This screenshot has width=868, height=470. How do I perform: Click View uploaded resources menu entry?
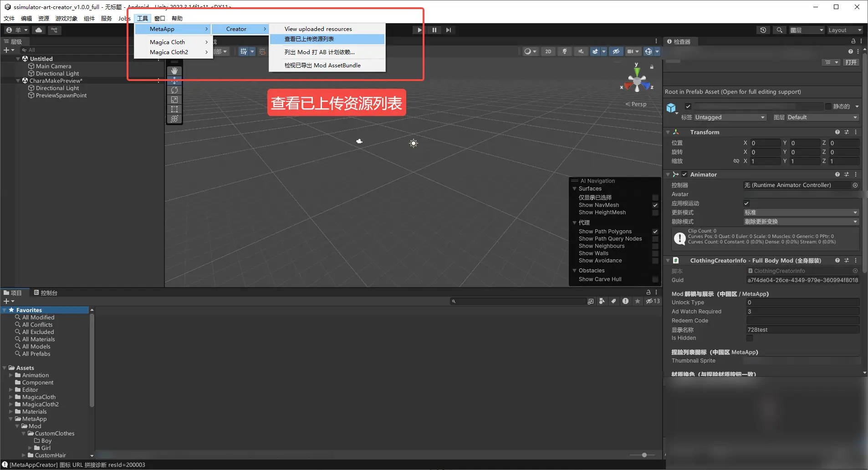[x=327, y=29]
